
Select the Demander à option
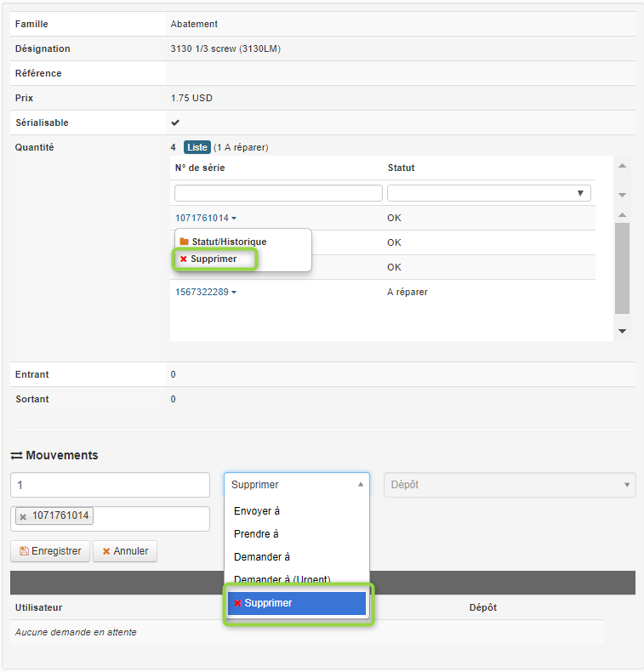pyautogui.click(x=262, y=556)
